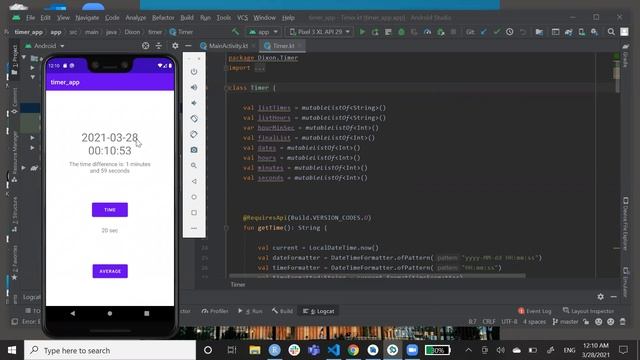Open the Pixel 3 XL API 29 device dropdown

(x=320, y=32)
